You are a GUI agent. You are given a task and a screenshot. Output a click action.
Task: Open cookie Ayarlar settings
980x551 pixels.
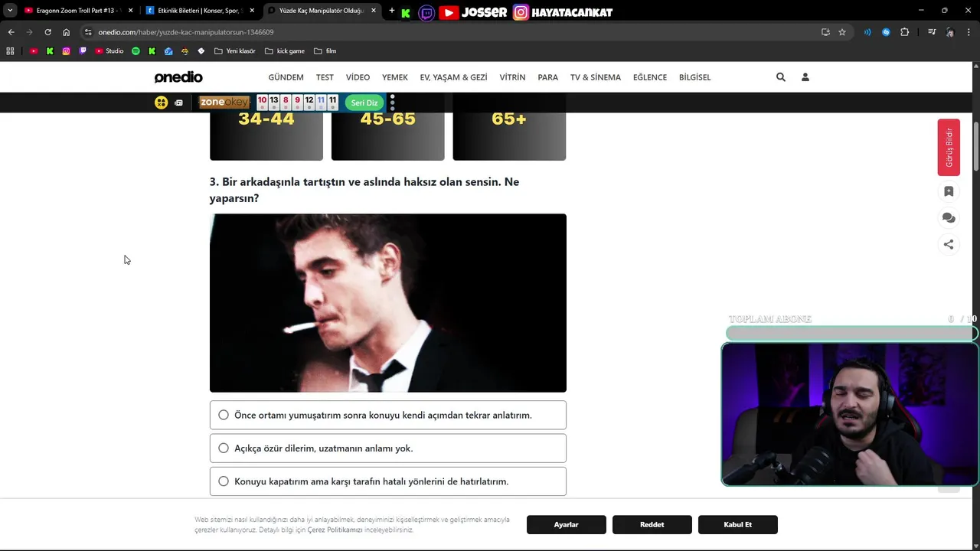coord(567,525)
